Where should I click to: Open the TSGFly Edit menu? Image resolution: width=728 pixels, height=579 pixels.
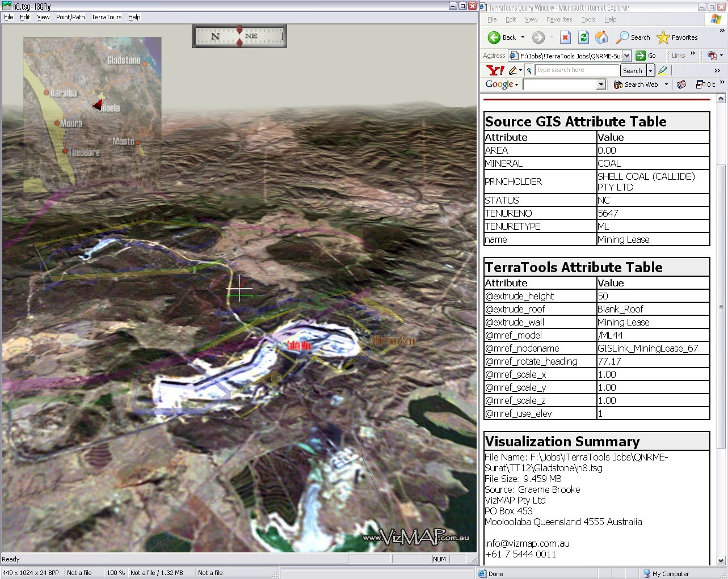[25, 17]
